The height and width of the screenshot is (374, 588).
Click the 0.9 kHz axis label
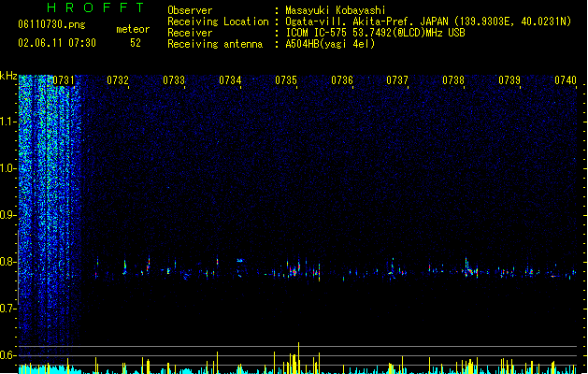click(7, 215)
